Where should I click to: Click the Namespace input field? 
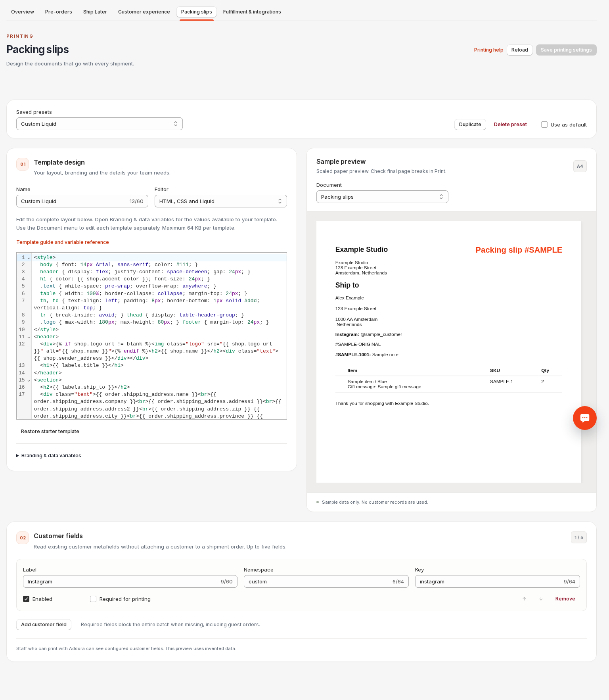326,581
